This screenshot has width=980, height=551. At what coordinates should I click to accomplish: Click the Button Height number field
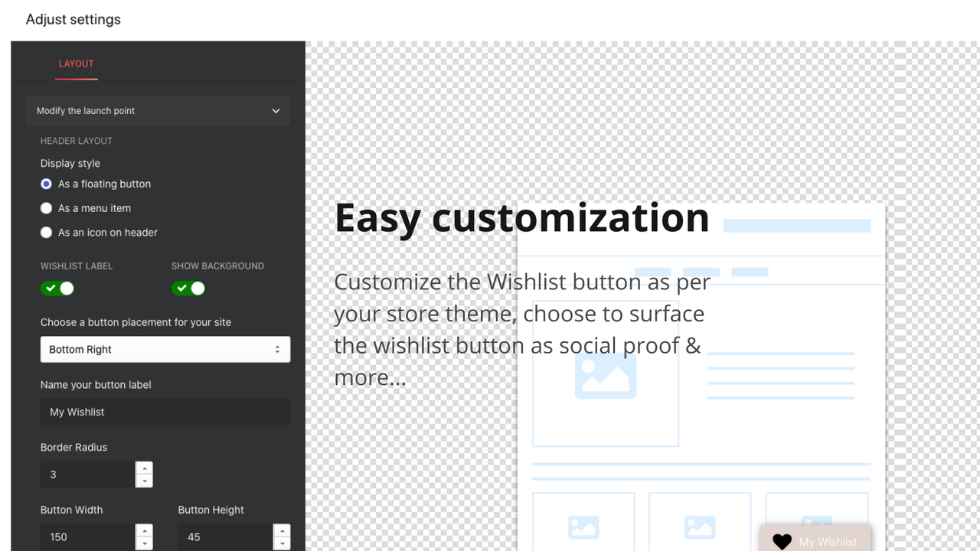click(x=226, y=536)
